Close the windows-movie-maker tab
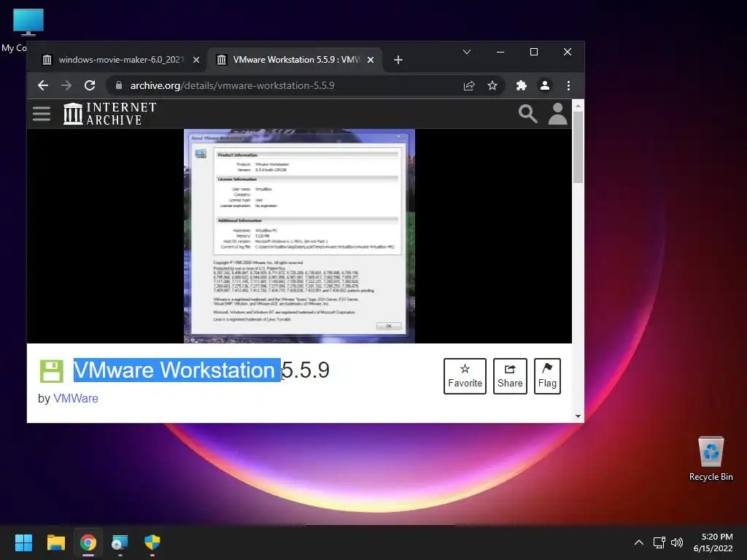Viewport: 747px width, 560px height. pos(196,60)
